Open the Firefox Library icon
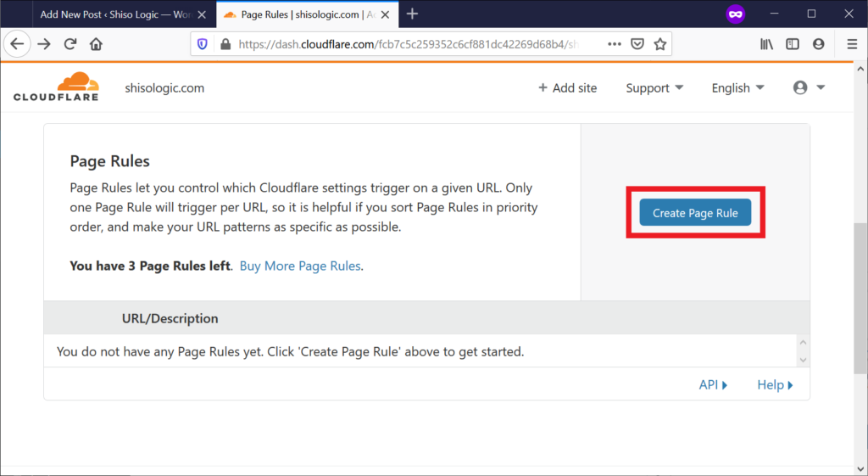This screenshot has height=476, width=868. (x=766, y=44)
